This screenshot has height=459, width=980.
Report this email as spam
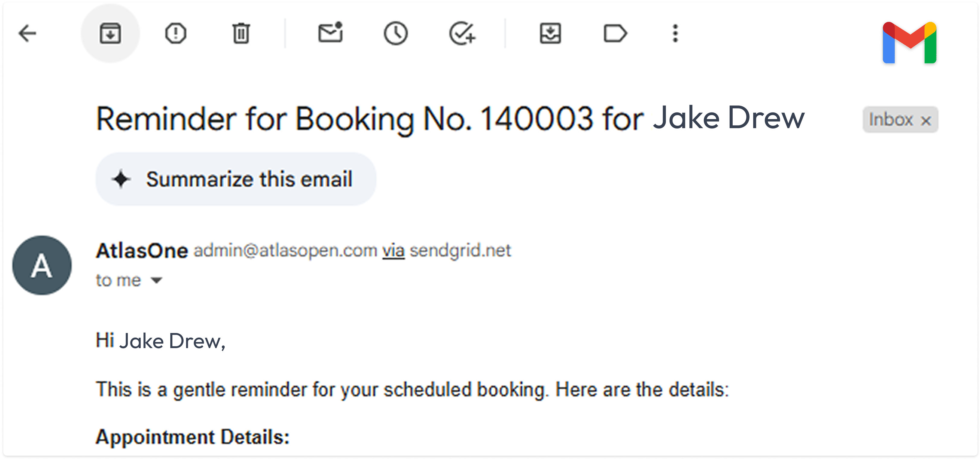(x=176, y=34)
